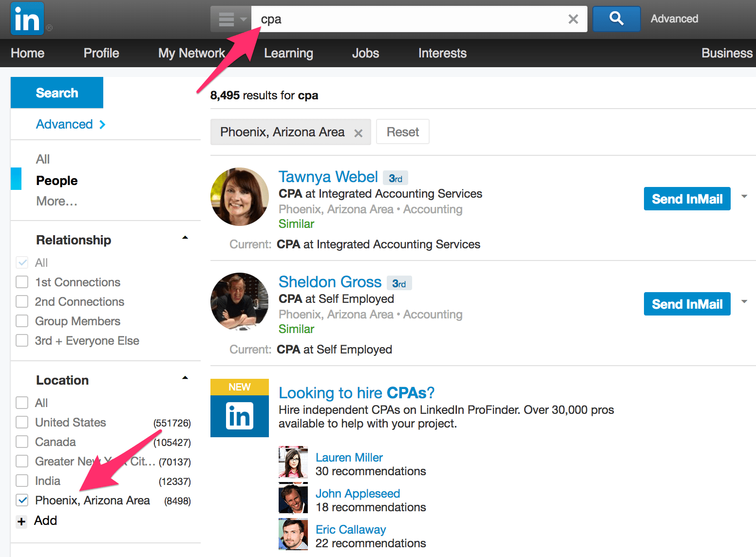Open the search category menu dropdown
The width and height of the screenshot is (756, 557).
click(231, 19)
